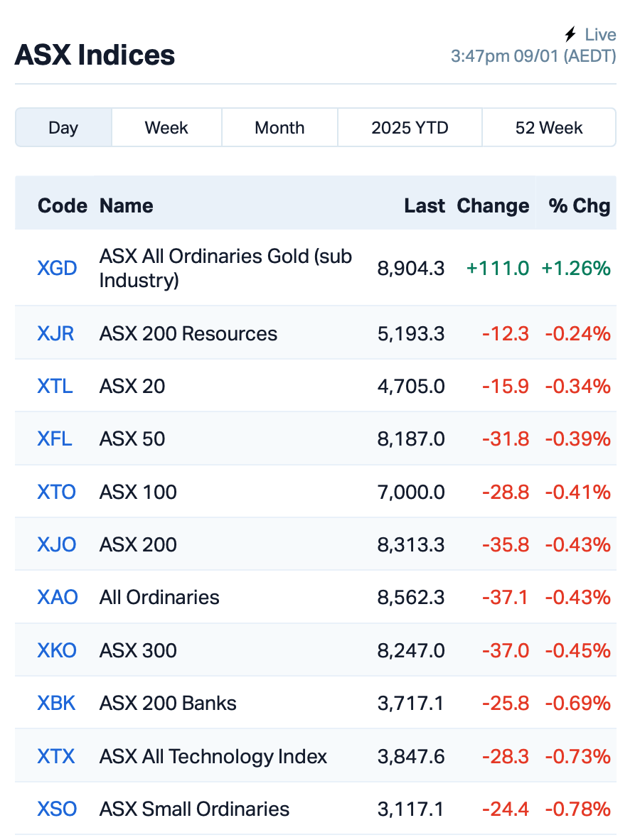
Task: Sort by the Code column header
Action: pos(62,205)
